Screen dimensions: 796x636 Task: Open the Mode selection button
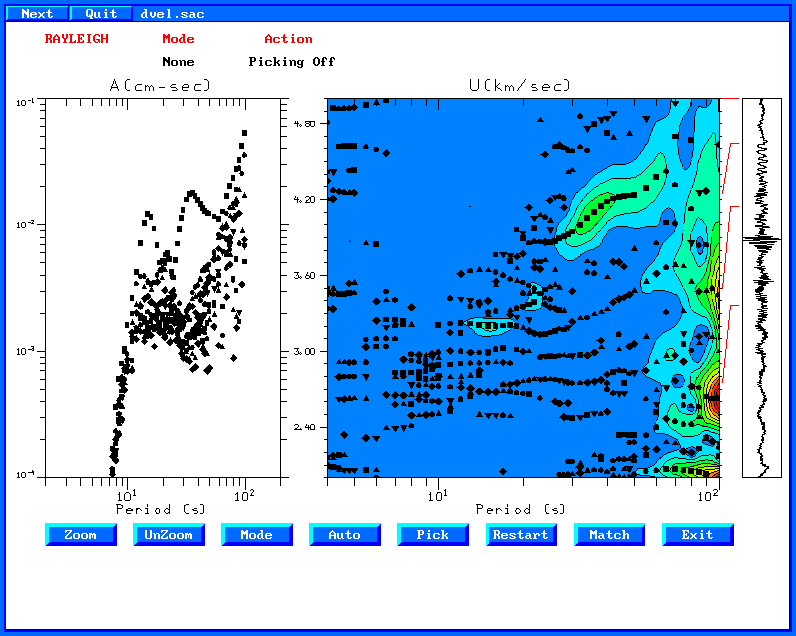pyautogui.click(x=257, y=534)
